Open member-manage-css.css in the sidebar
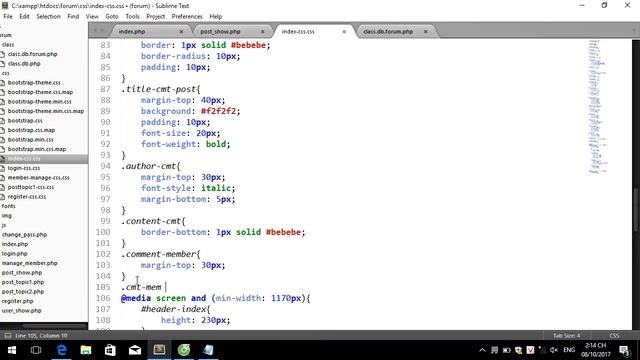 [x=38, y=178]
